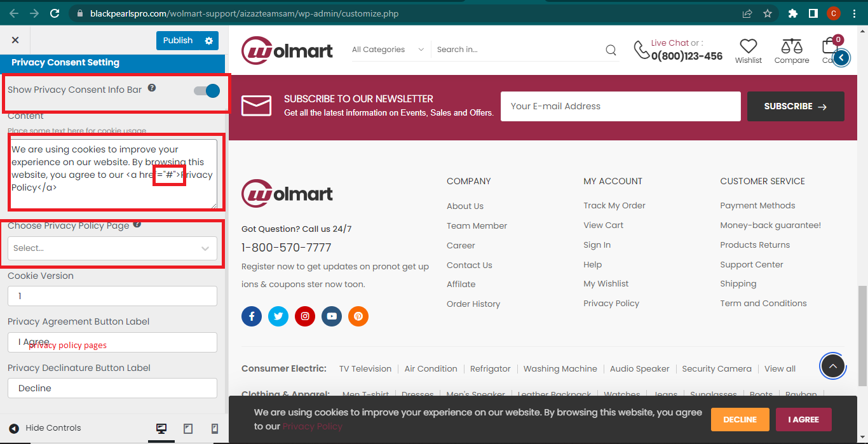The height and width of the screenshot is (444, 868).
Task: Open the YouTube social icon
Action: click(332, 316)
